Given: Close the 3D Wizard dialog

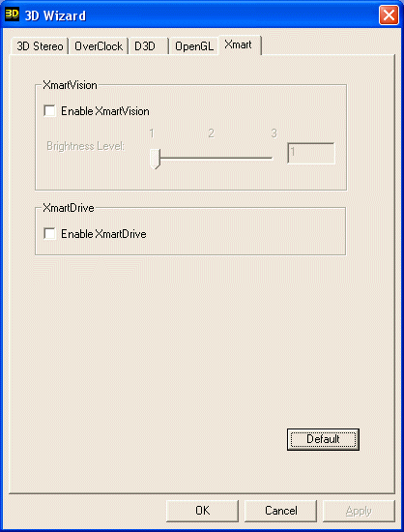Looking at the screenshot, I should (x=389, y=15).
